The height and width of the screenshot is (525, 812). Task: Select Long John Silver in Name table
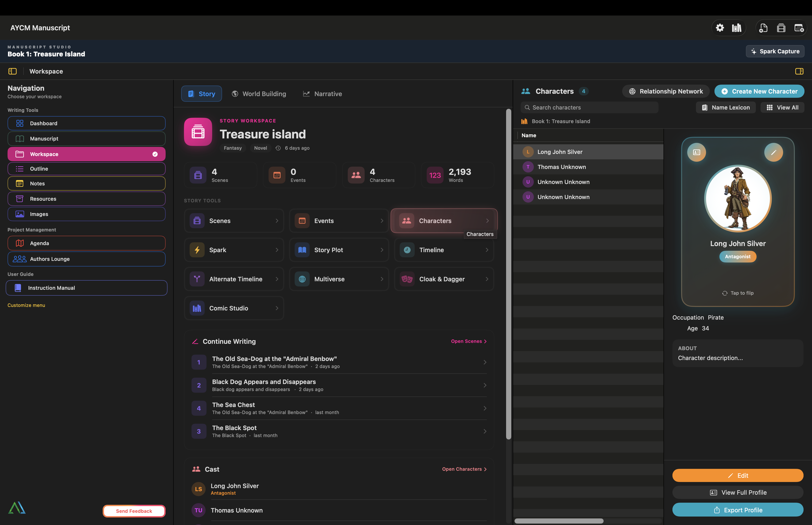click(x=589, y=152)
